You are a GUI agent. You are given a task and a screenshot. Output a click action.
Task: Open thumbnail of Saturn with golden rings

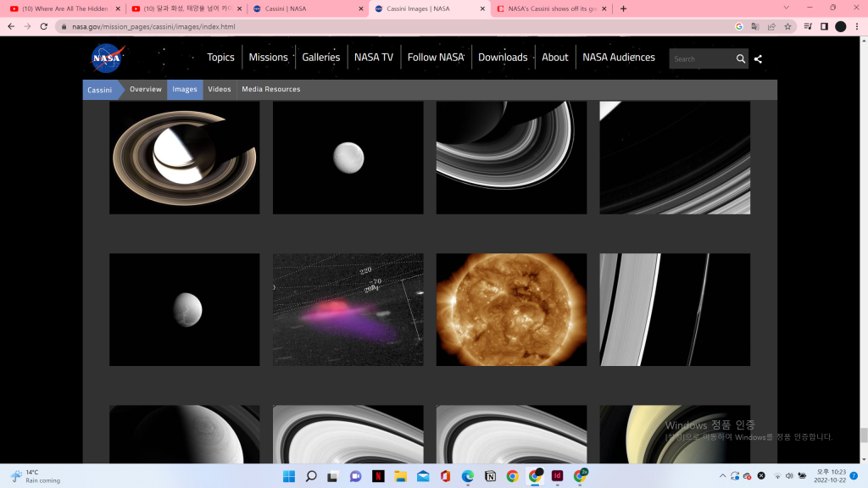pyautogui.click(x=184, y=158)
